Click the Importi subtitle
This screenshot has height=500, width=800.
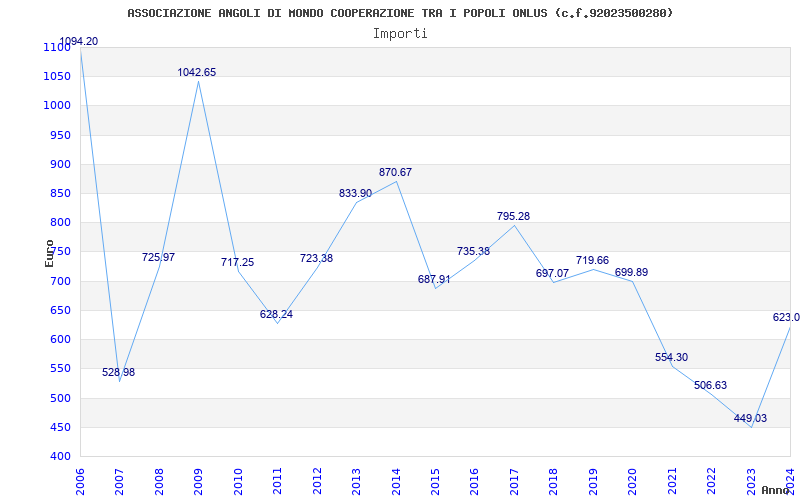point(400,34)
